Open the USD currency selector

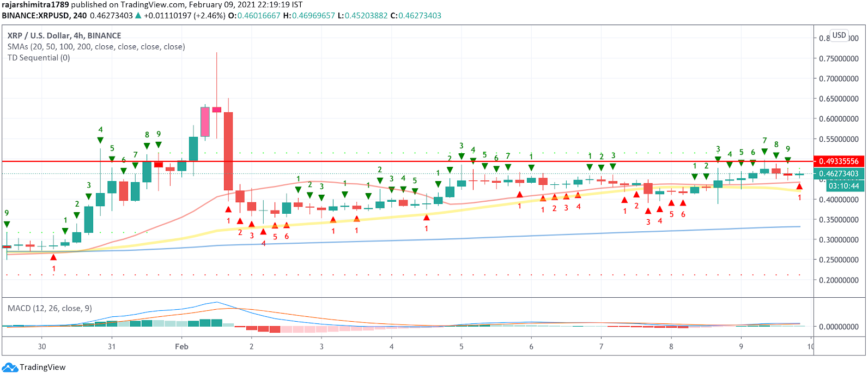point(839,35)
